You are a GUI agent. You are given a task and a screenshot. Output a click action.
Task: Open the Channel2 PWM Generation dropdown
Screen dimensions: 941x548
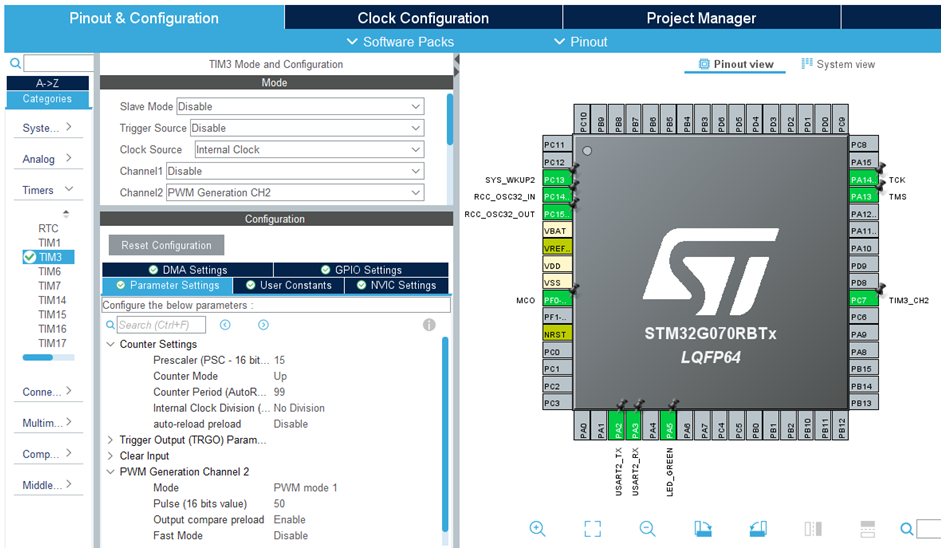tap(295, 193)
